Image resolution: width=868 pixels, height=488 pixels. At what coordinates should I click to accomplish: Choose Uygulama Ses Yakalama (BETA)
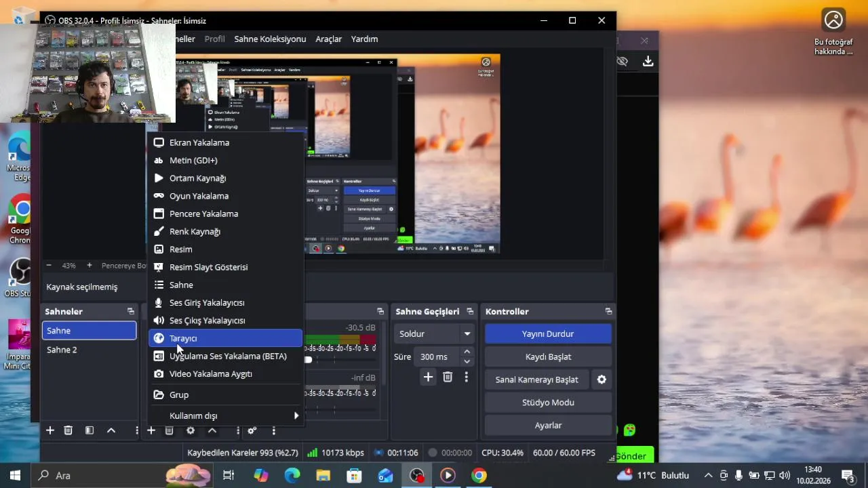pyautogui.click(x=226, y=356)
